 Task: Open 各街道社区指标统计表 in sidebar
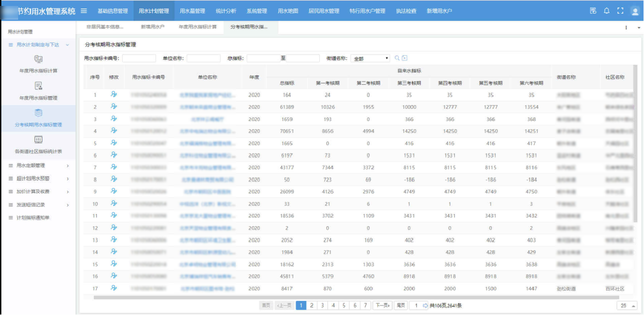coord(38,141)
